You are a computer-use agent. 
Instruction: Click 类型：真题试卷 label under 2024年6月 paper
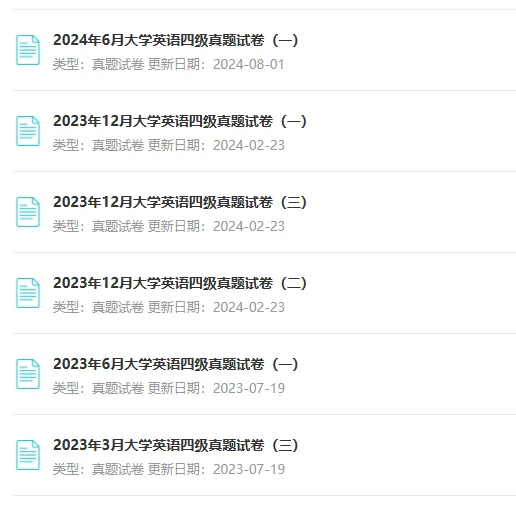98,64
